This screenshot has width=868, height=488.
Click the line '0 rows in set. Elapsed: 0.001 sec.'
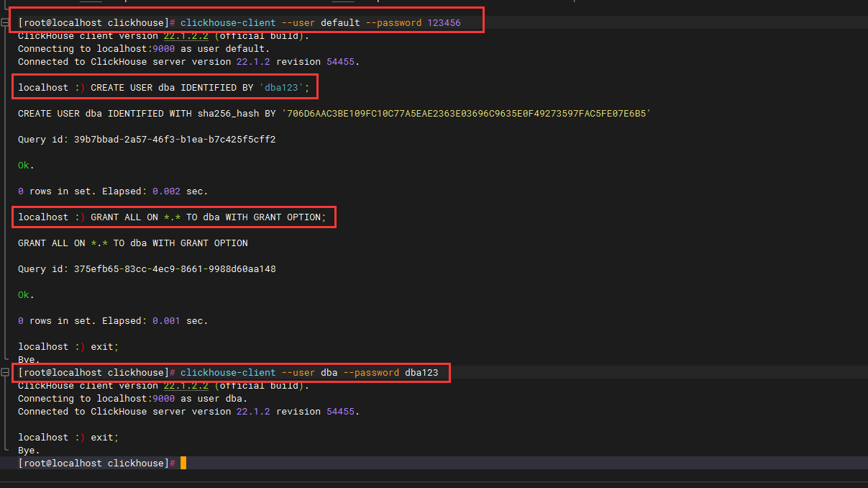pos(113,321)
